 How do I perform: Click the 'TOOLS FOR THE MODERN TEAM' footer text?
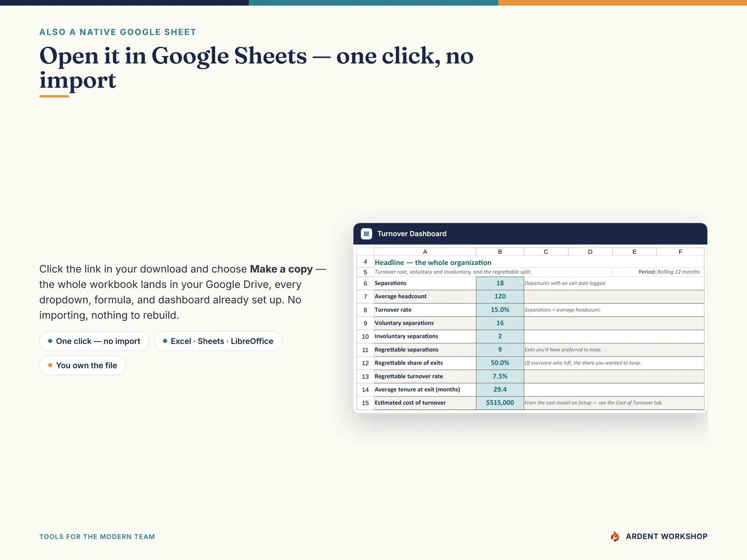[x=97, y=537]
